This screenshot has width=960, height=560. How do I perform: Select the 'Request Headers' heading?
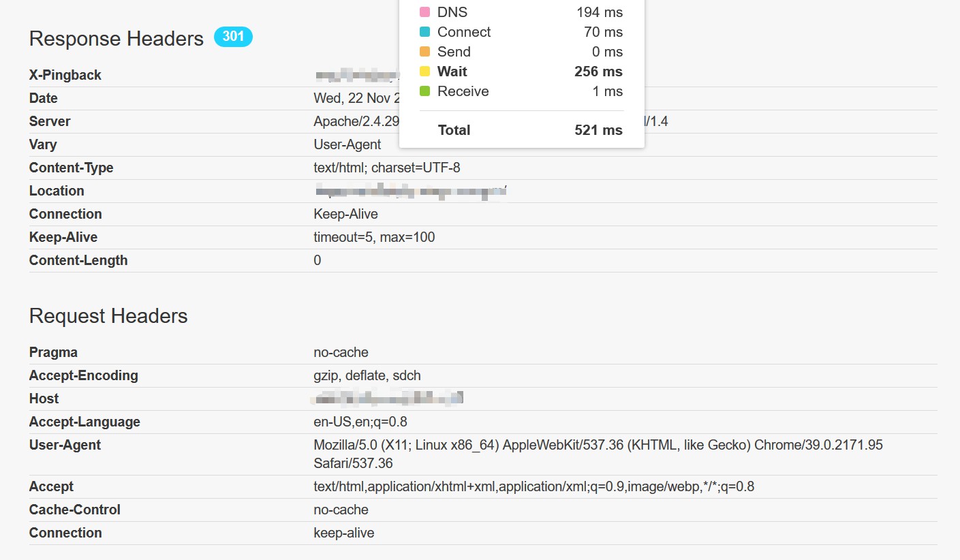pos(108,316)
